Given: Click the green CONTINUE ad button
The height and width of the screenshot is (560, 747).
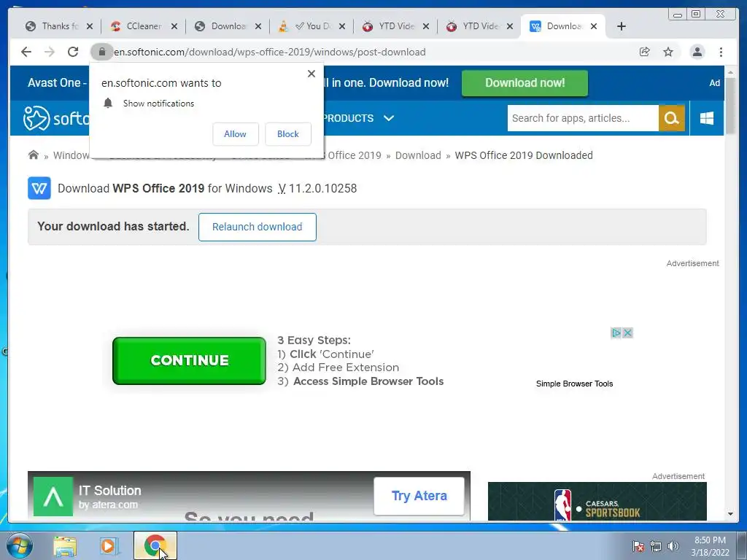Looking at the screenshot, I should pos(189,360).
